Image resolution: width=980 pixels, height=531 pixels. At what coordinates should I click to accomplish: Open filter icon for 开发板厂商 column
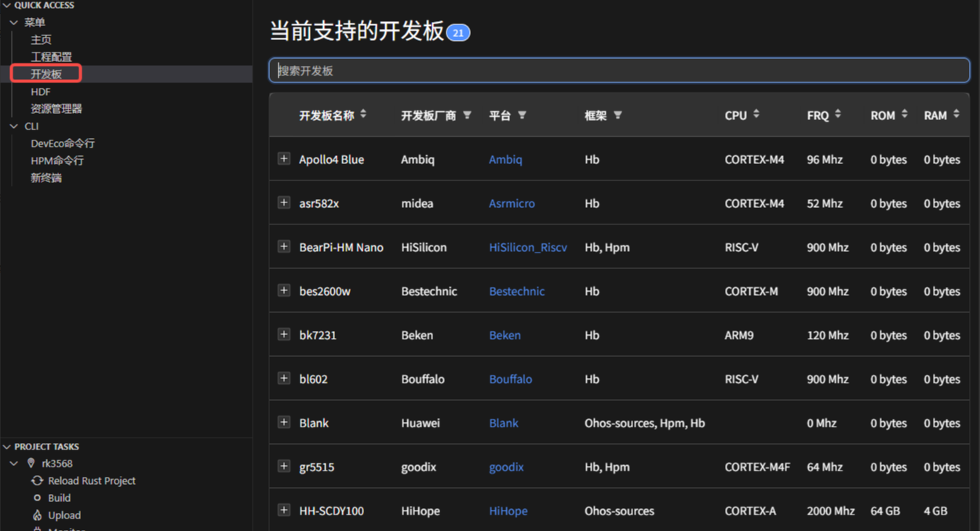pos(467,115)
